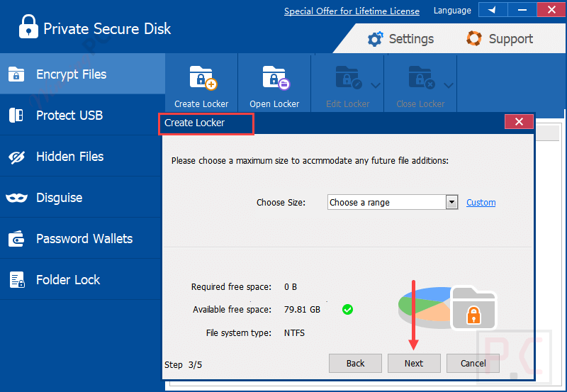
Task: Click the Password Wallets wallet icon
Action: click(x=16, y=239)
